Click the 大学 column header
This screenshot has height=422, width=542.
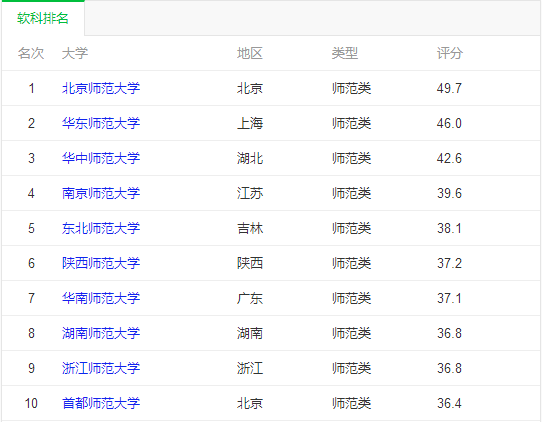75,54
